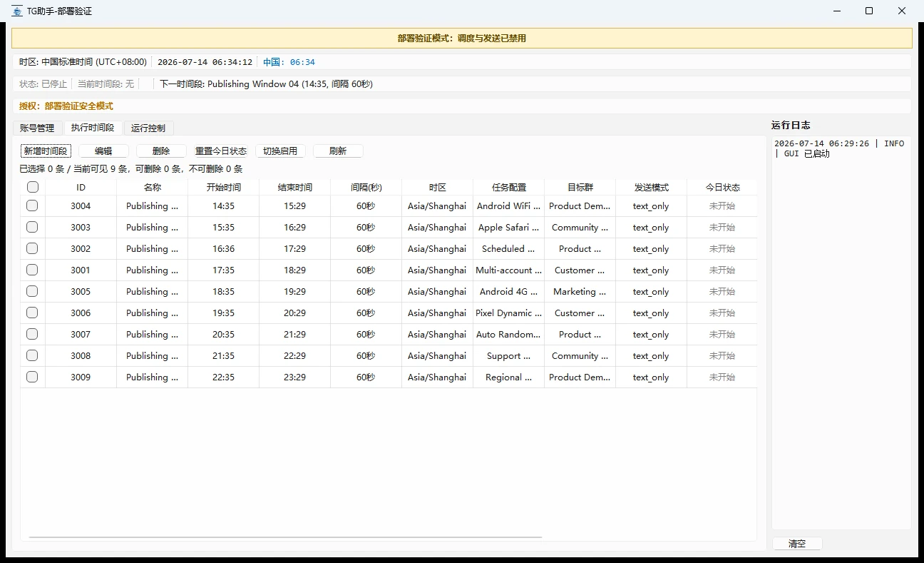Select the Scheduled task config cell

click(508, 248)
